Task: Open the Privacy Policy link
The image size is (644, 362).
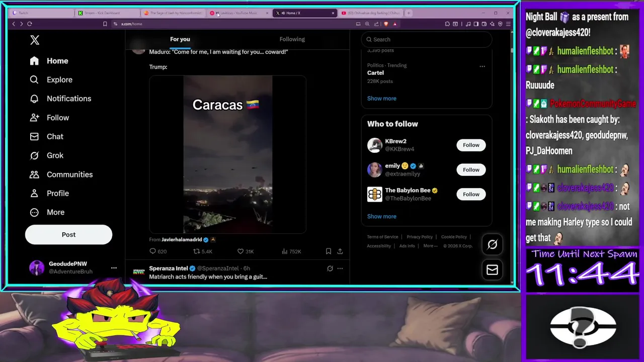Action: pos(420,237)
